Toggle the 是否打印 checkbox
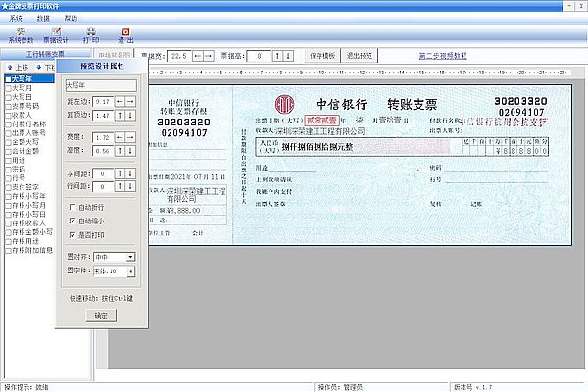Image resolution: width=588 pixels, height=392 pixels. [x=73, y=235]
